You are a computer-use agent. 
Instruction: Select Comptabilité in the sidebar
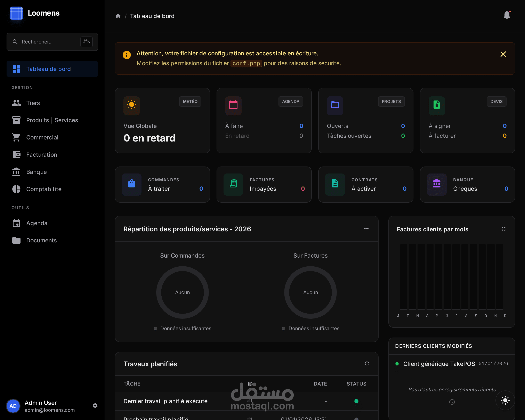pyautogui.click(x=44, y=189)
